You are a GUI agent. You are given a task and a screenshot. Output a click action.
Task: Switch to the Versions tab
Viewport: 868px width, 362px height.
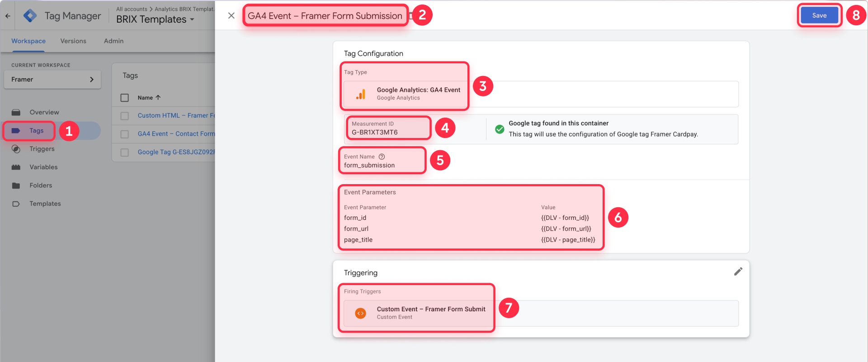(73, 41)
